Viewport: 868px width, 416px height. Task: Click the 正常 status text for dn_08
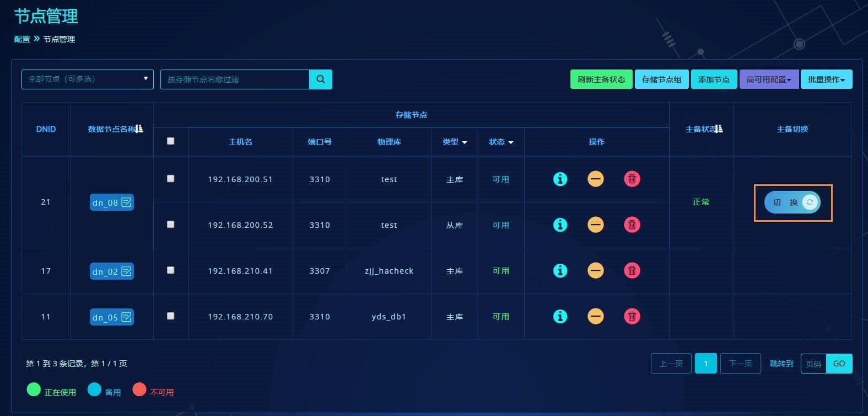[x=701, y=202]
